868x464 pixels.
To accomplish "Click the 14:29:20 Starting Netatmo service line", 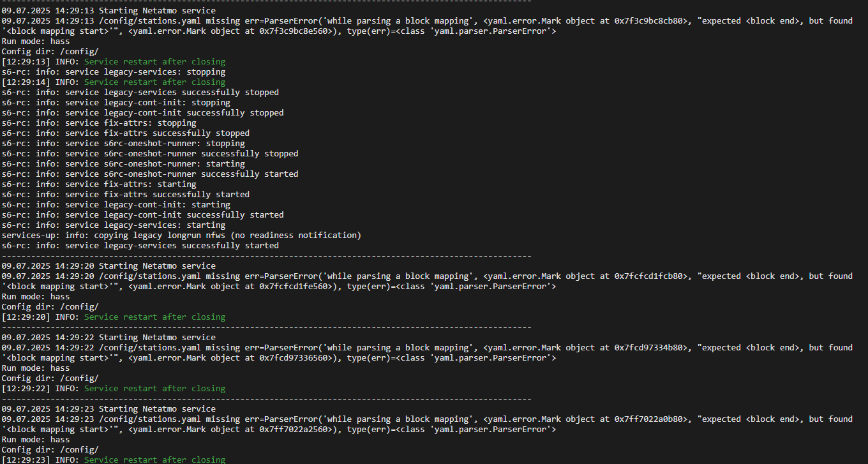I will (x=108, y=266).
